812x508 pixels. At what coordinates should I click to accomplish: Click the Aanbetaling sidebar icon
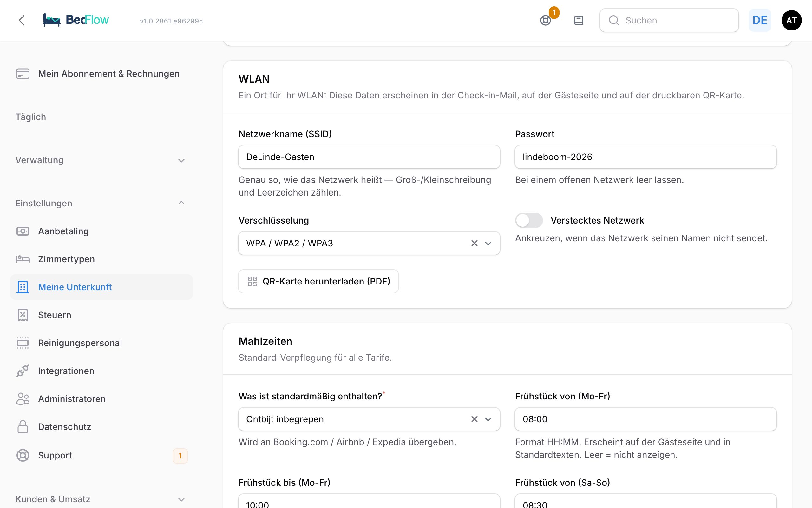click(x=23, y=231)
